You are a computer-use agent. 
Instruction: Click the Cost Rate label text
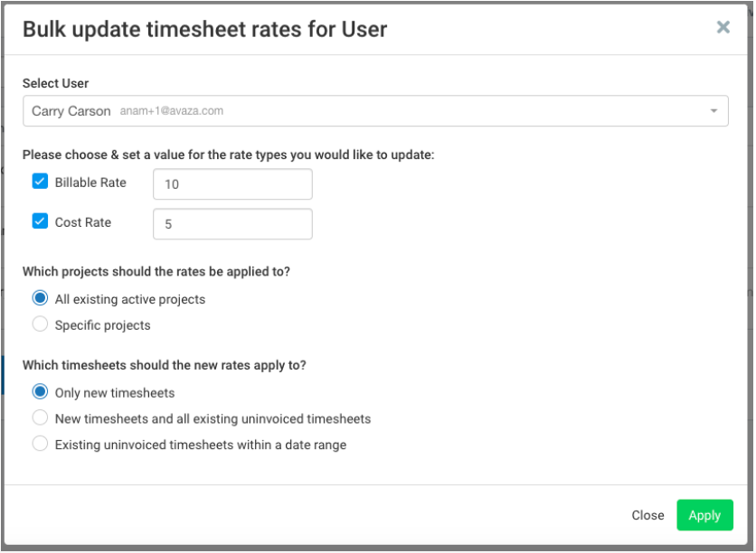point(83,222)
